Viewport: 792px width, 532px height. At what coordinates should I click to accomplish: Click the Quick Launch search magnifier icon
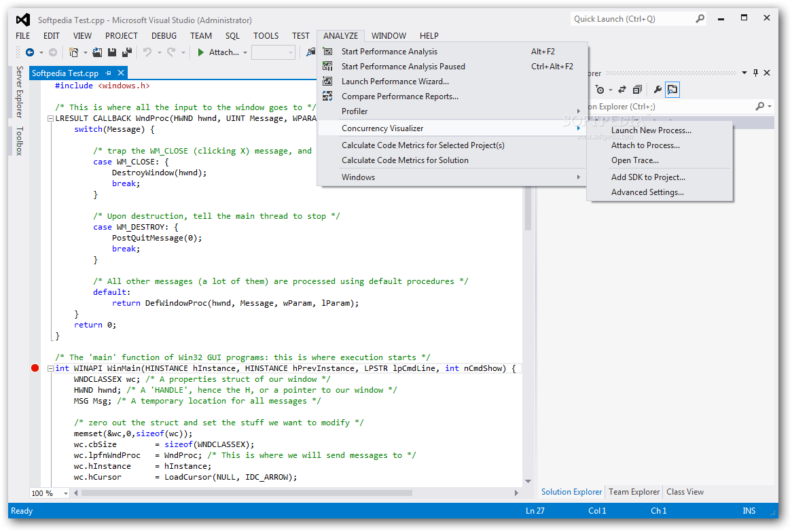[700, 19]
